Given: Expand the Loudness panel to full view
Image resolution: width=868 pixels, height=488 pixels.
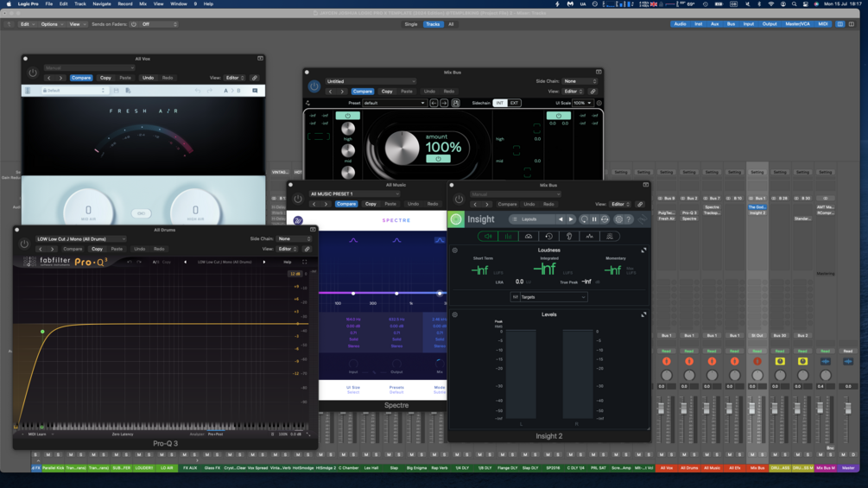Looking at the screenshot, I should (x=643, y=250).
